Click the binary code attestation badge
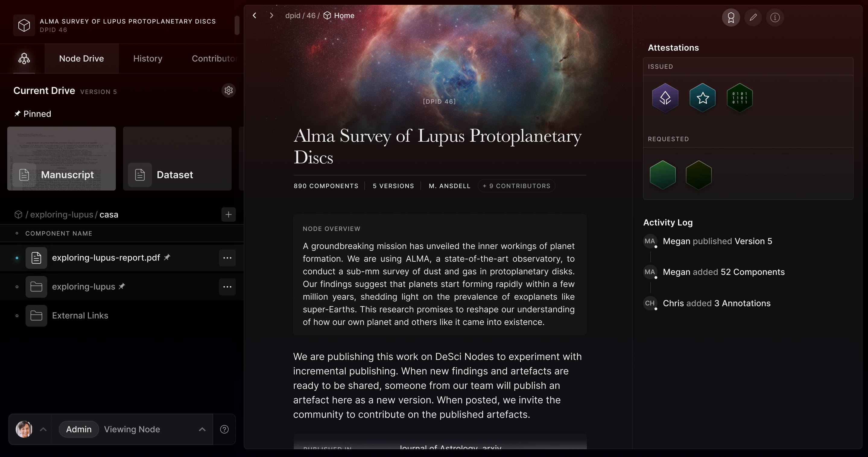This screenshot has width=868, height=457. (740, 98)
